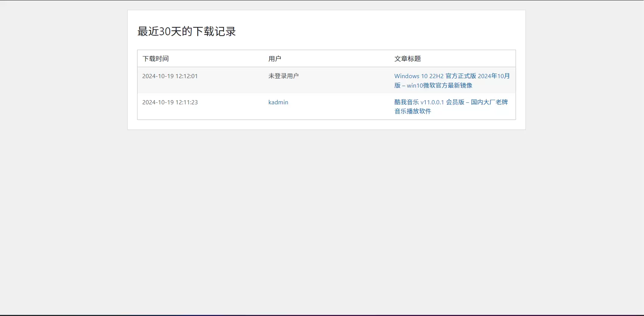The image size is (644, 316).
Task: Select the 2024-10-19 12:12:01 timestamp cell
Action: 170,76
